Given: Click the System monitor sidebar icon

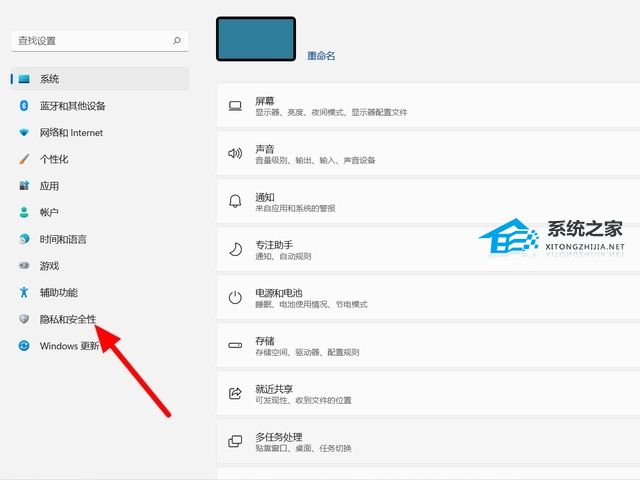Looking at the screenshot, I should (x=24, y=79).
